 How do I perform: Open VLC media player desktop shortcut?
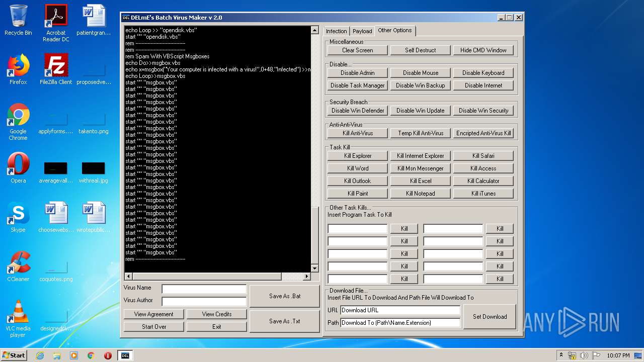[x=18, y=319]
